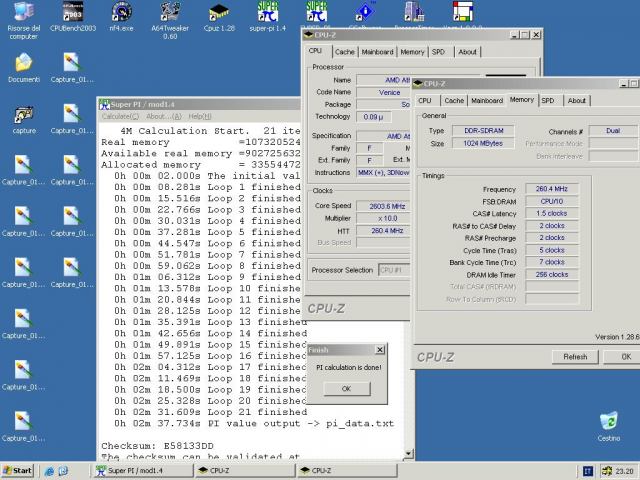This screenshot has width=640, height=480.
Task: Click CAS# Latency 1.5 clocks value
Action: (x=552, y=213)
